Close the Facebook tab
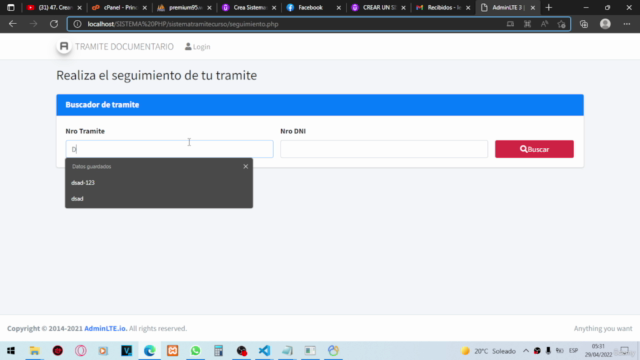Image resolution: width=640 pixels, height=360 pixels. tap(338, 8)
